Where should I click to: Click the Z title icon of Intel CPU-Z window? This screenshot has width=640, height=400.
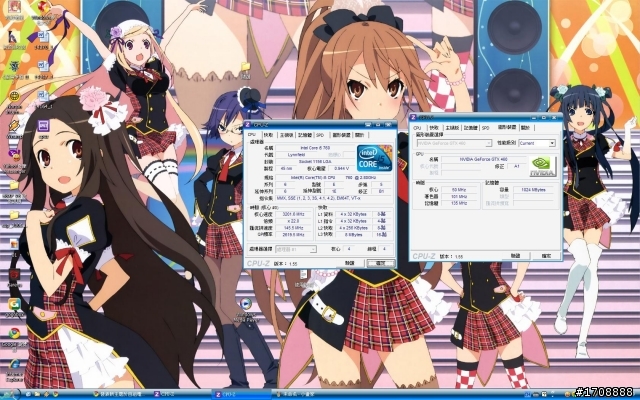(x=248, y=124)
